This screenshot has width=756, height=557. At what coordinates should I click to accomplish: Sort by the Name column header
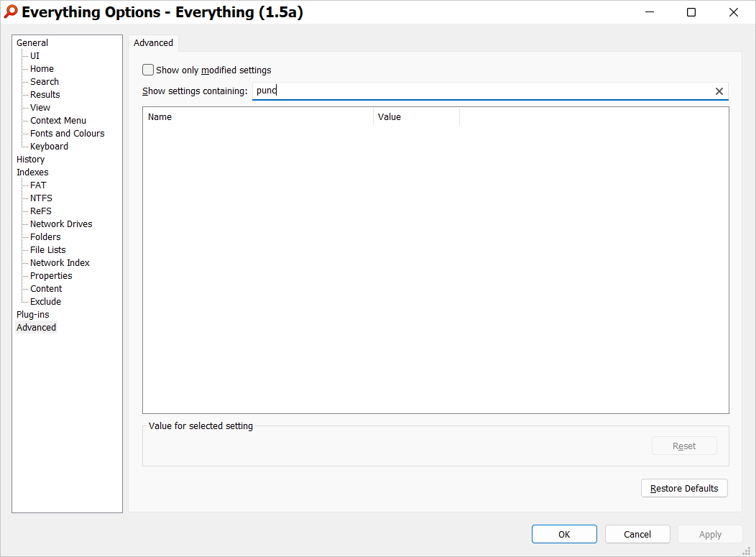point(258,116)
